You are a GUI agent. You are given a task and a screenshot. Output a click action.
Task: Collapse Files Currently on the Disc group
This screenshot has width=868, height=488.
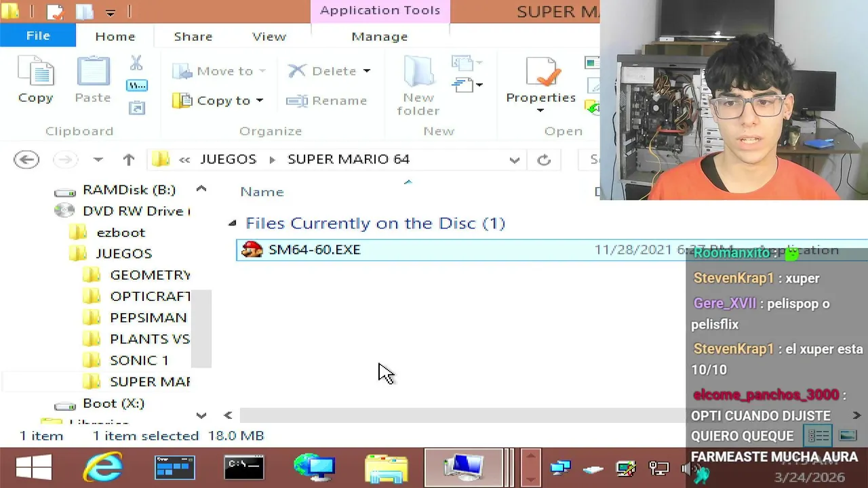233,223
